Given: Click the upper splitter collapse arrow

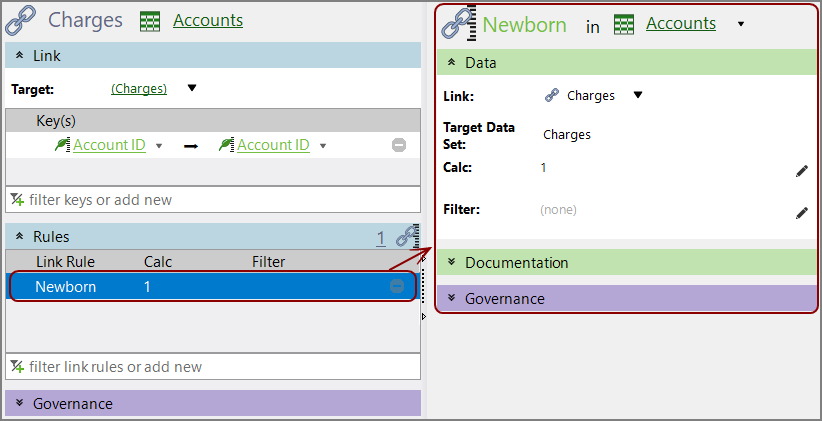Looking at the screenshot, I should click(424, 259).
